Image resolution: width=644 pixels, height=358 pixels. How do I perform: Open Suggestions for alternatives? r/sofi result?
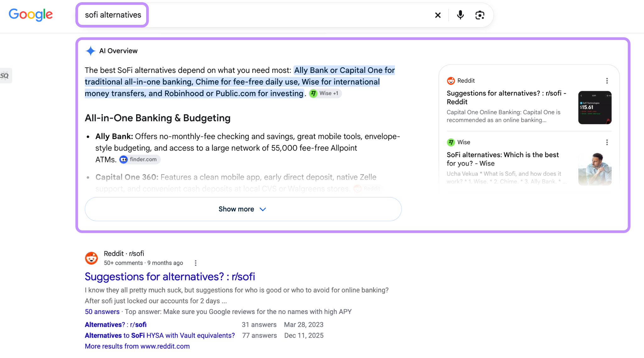point(170,277)
